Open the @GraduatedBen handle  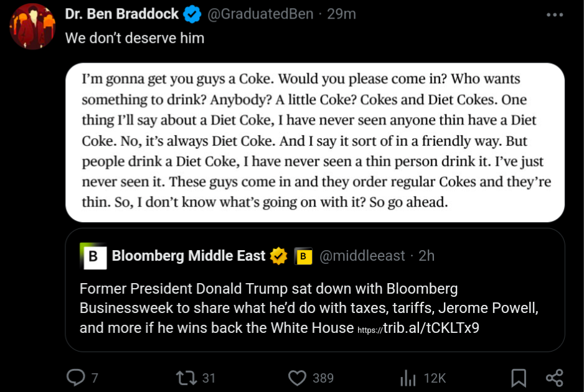click(x=260, y=14)
